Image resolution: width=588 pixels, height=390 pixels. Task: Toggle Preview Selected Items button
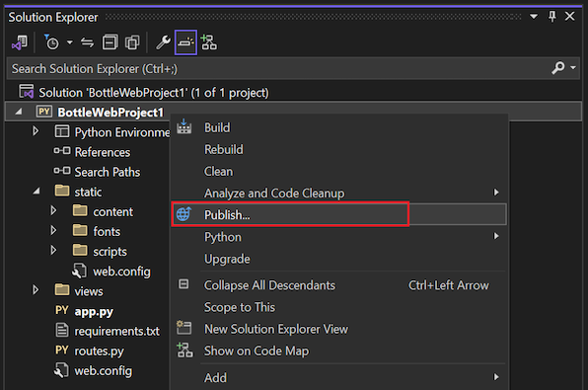pyautogui.click(x=185, y=42)
